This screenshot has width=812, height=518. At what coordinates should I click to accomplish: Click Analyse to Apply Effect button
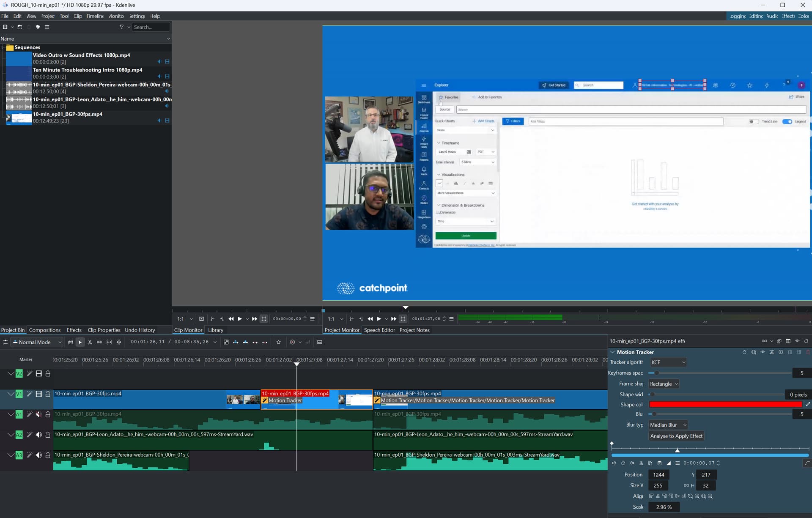(676, 436)
